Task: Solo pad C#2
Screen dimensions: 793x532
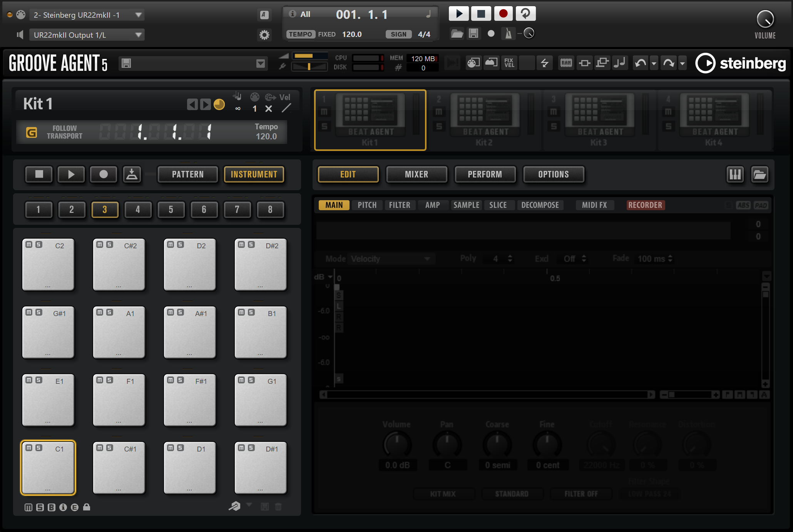Action: point(110,244)
